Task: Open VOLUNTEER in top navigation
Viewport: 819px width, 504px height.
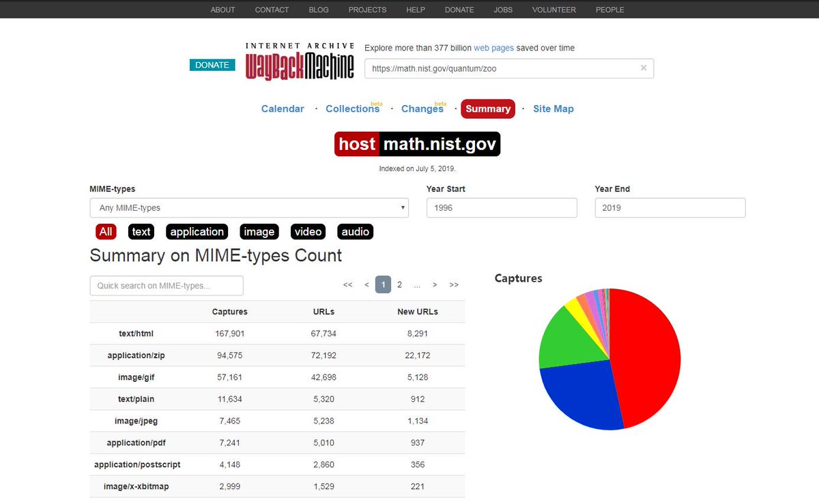Action: coord(554,10)
